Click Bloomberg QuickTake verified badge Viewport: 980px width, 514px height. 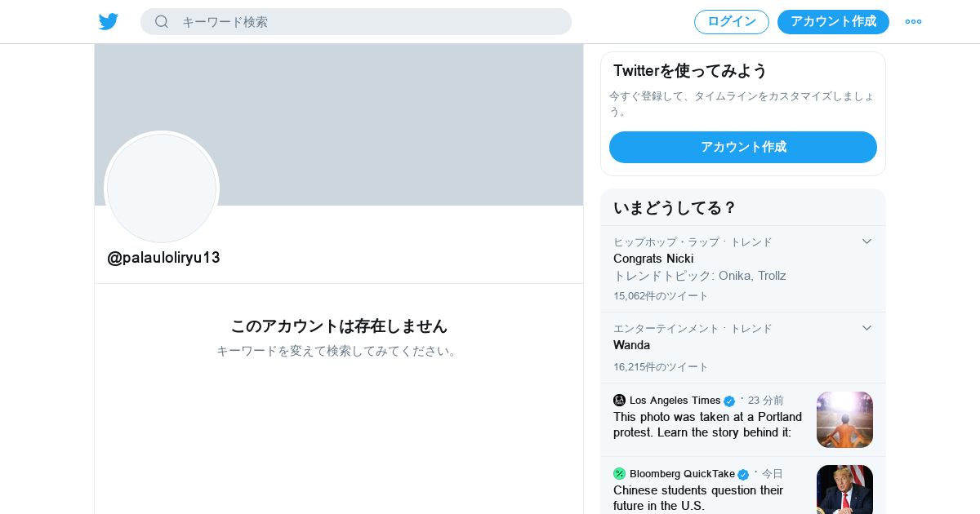(743, 474)
